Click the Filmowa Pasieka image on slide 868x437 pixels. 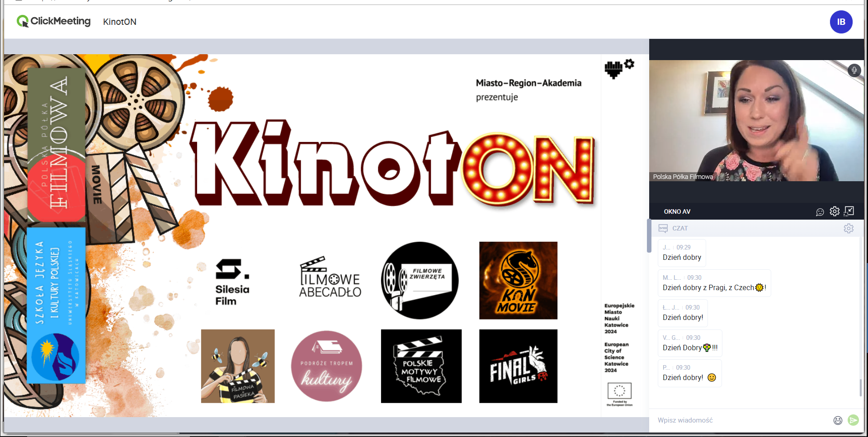[238, 366]
